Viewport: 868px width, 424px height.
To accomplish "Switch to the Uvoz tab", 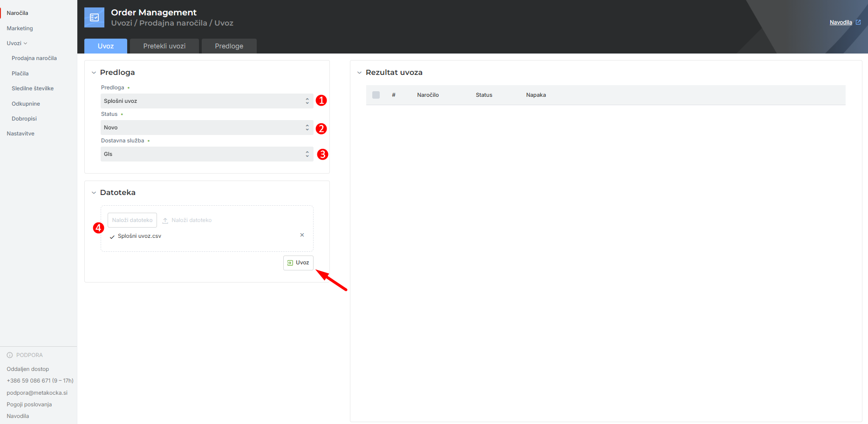I will (106, 46).
